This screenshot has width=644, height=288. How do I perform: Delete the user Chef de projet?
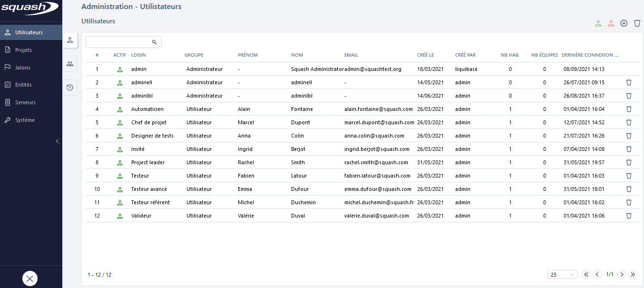(629, 122)
